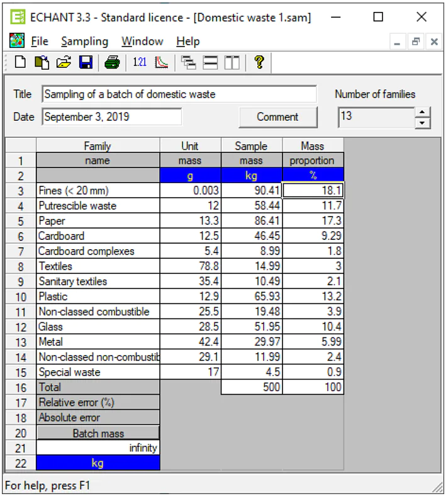Open the File menu

point(40,42)
